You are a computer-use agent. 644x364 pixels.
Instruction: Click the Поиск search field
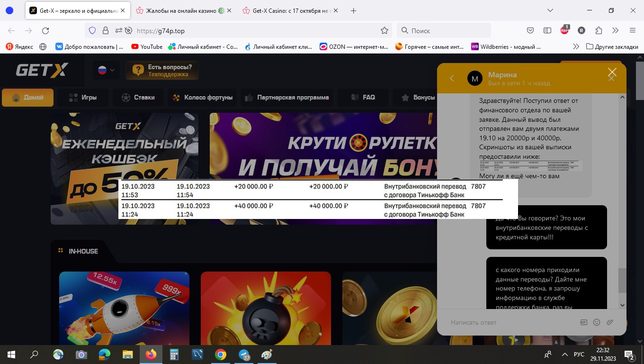tap(444, 30)
